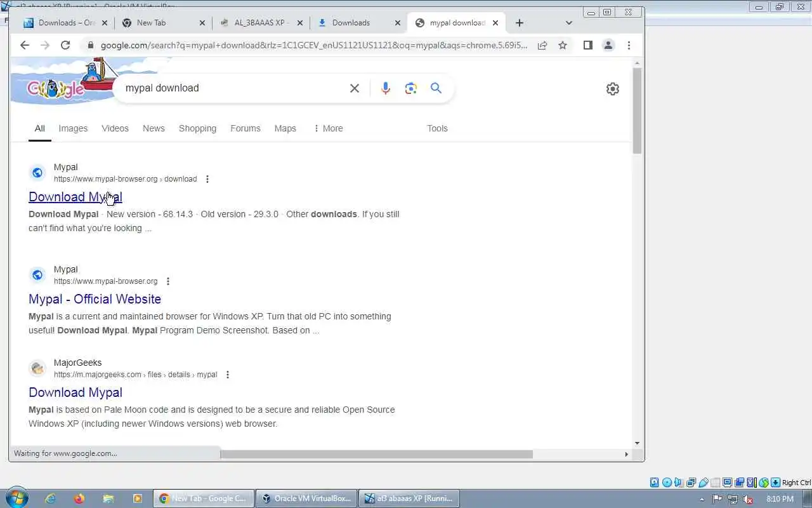Click the Chrome address bar URL
The height and width of the screenshot is (508, 812).
pos(314,45)
